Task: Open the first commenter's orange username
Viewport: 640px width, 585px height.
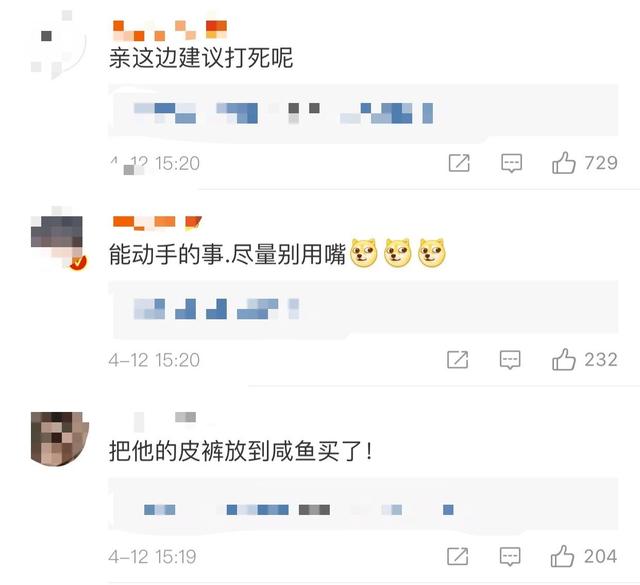Action: point(169,31)
